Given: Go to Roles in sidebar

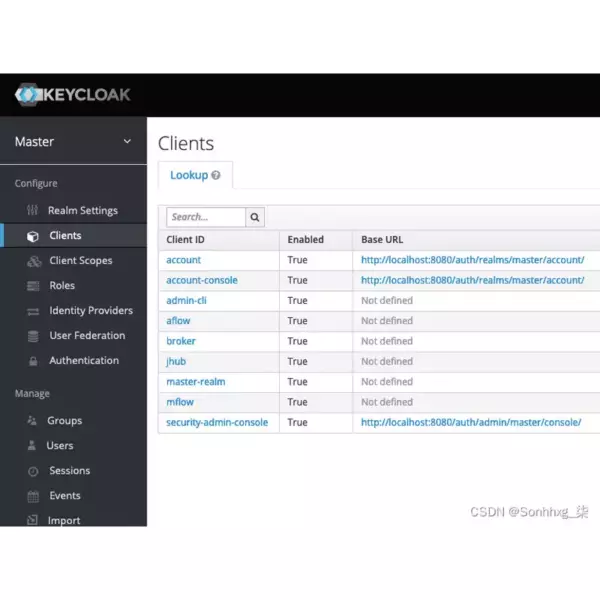Looking at the screenshot, I should tap(62, 285).
